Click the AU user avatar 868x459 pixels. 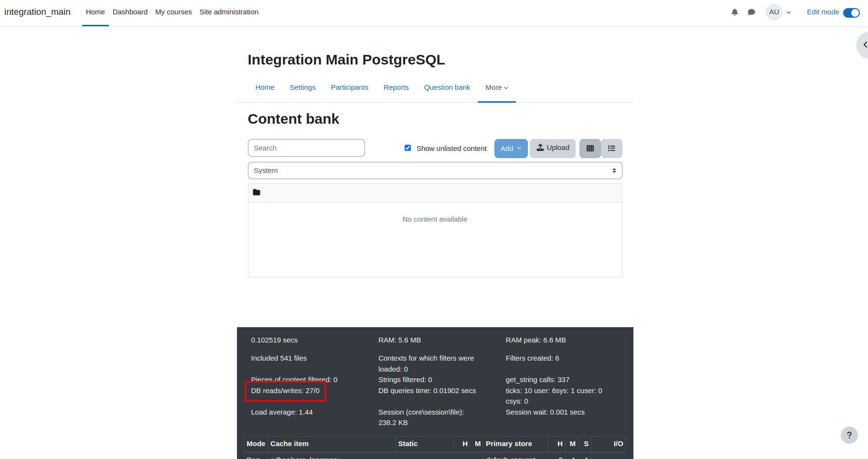774,12
